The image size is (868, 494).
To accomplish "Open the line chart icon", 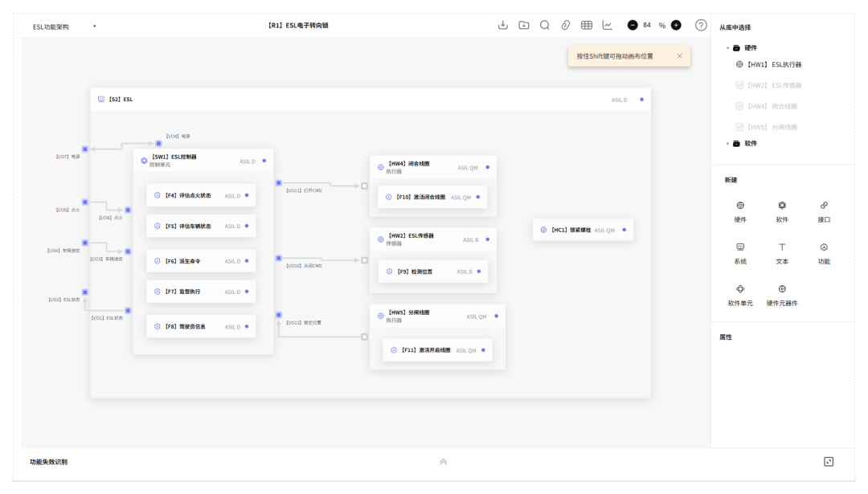I will coord(608,25).
